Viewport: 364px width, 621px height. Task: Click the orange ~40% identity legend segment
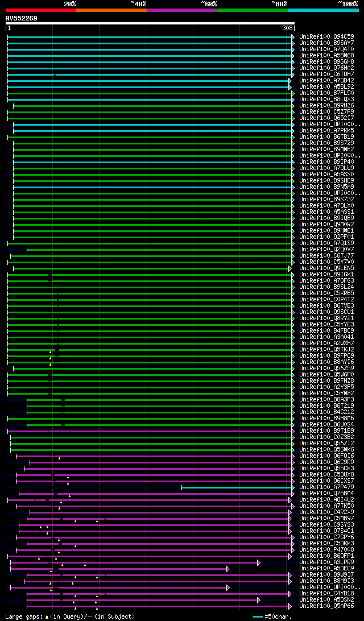point(111,10)
